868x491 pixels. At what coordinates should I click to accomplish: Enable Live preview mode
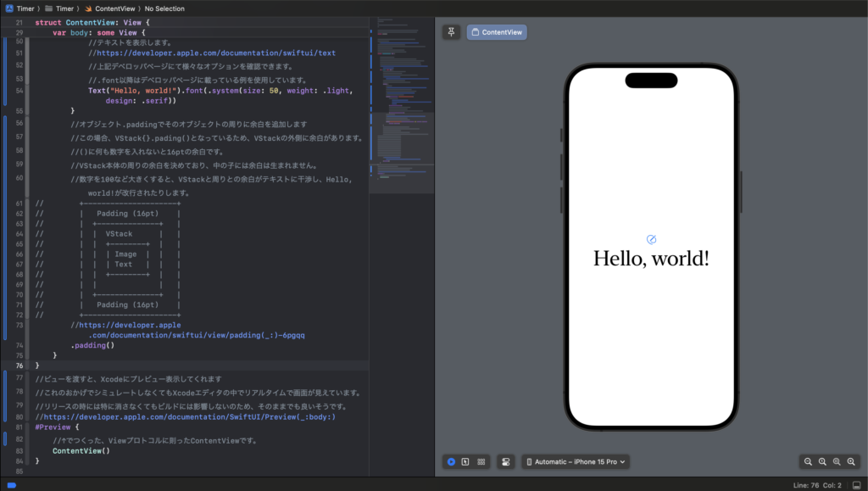click(x=451, y=461)
